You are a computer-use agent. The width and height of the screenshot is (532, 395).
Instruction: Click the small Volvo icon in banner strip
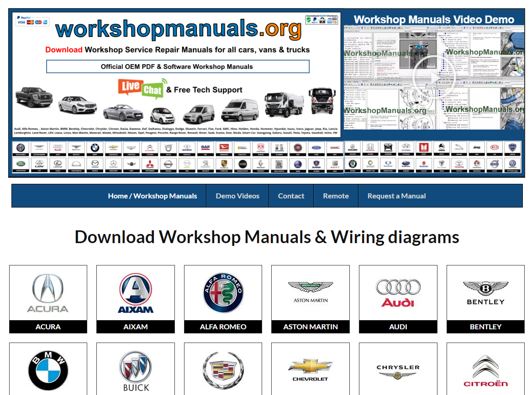(495, 165)
